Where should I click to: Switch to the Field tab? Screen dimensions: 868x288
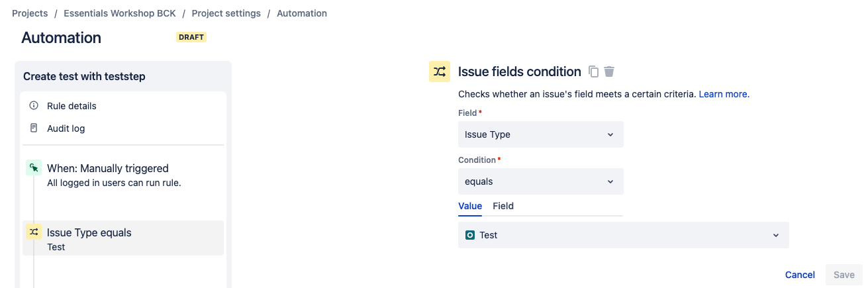point(503,206)
